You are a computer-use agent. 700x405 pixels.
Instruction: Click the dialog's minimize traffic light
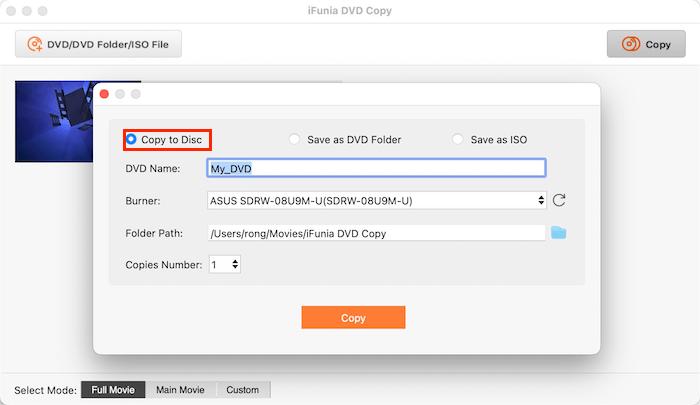(120, 94)
